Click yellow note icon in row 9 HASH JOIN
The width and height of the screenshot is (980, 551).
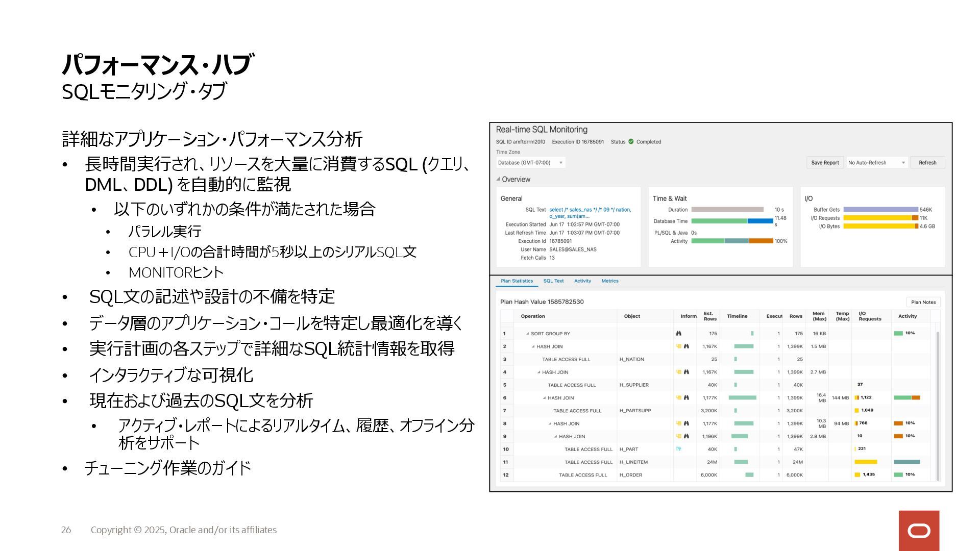click(x=679, y=436)
